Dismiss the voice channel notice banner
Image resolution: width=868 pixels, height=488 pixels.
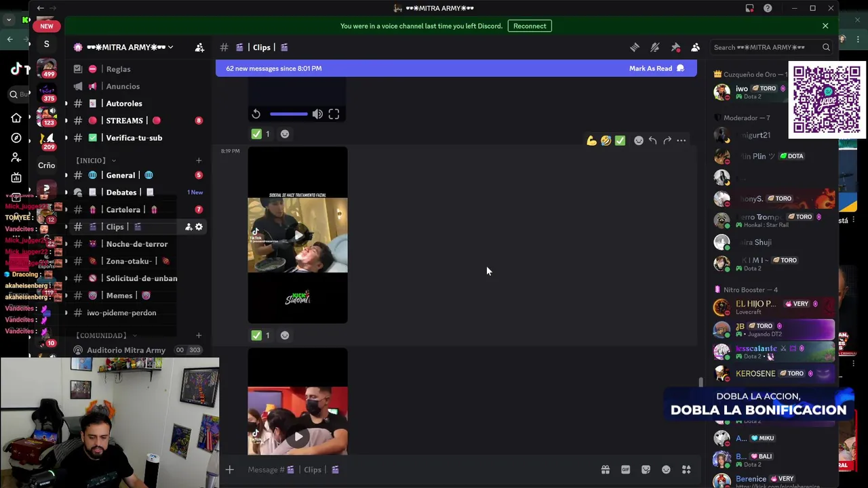click(x=825, y=26)
